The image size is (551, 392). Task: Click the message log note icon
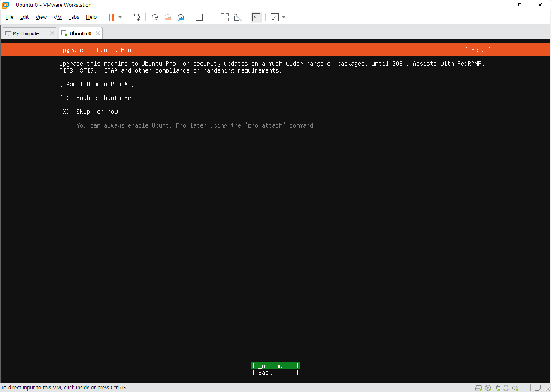click(x=538, y=388)
